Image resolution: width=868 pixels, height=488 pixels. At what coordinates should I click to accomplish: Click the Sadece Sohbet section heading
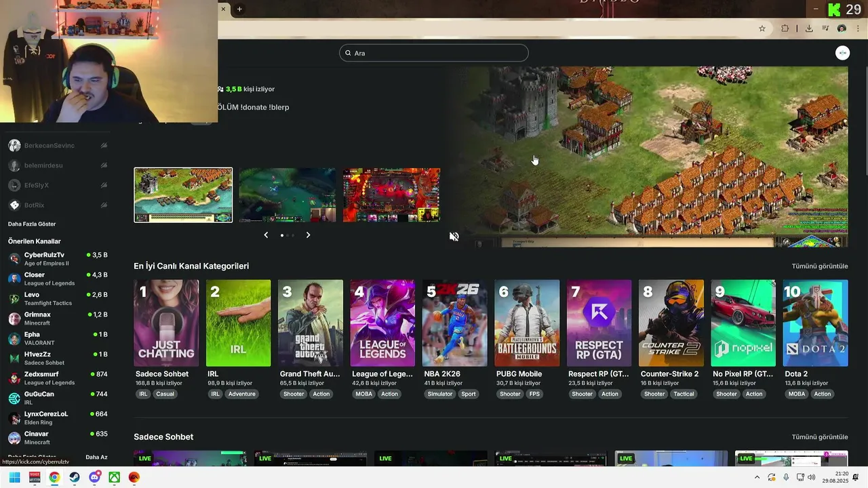pos(163,437)
